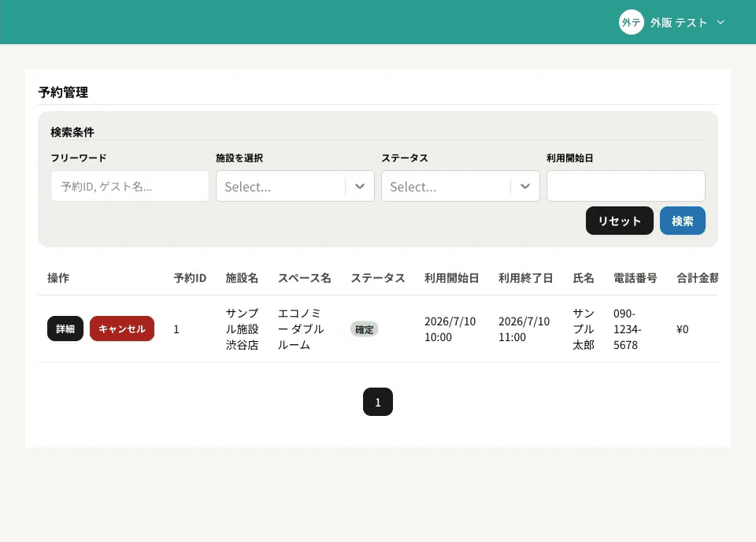The width and height of the screenshot is (756, 542).
Task: Open 詳細 for reservation 1
Action: click(65, 329)
